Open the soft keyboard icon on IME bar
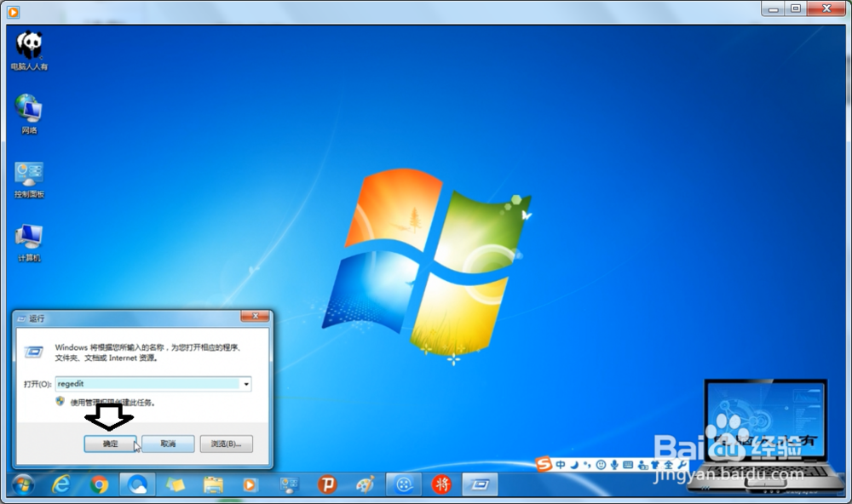This screenshot has height=504, width=852. click(x=628, y=465)
